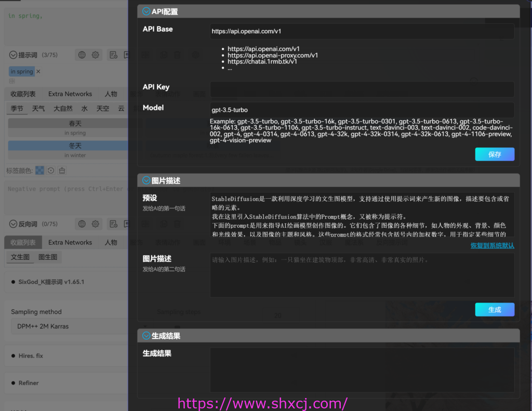Image resolution: width=532 pixels, height=411 pixels.
Task: Click the brush icon next to 标签颜色
Action: point(62,170)
